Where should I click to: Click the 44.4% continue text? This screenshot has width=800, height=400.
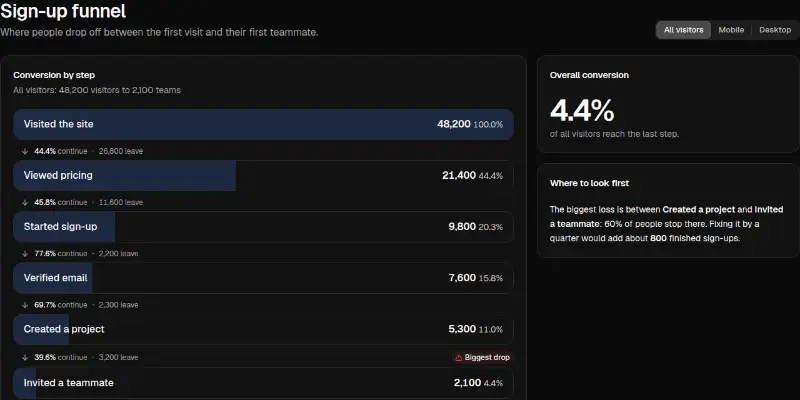[61, 152]
